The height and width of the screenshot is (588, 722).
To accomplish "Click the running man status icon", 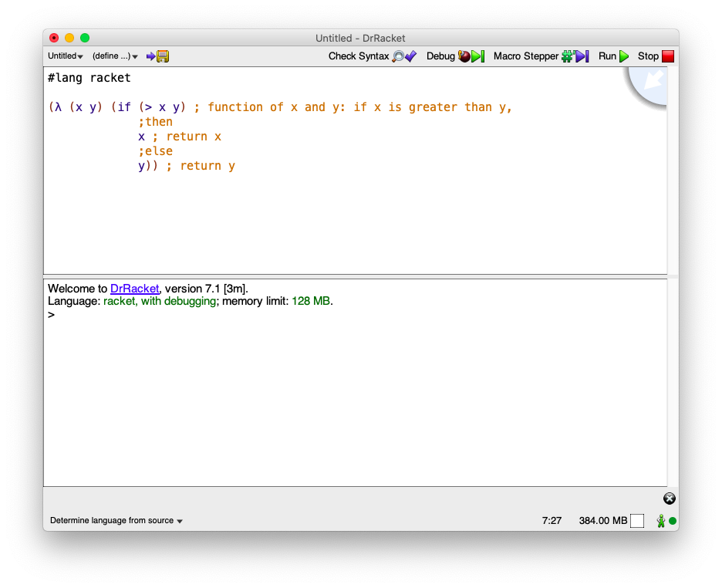I will 661,521.
